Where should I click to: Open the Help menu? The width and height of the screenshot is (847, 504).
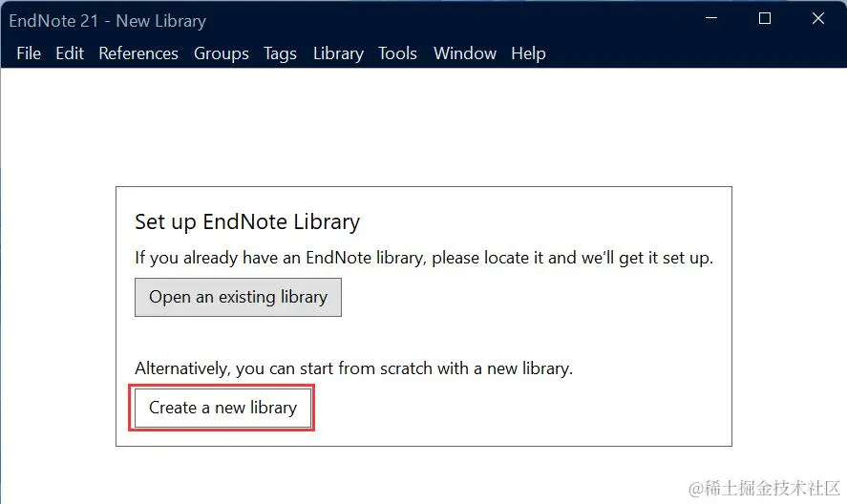(528, 53)
